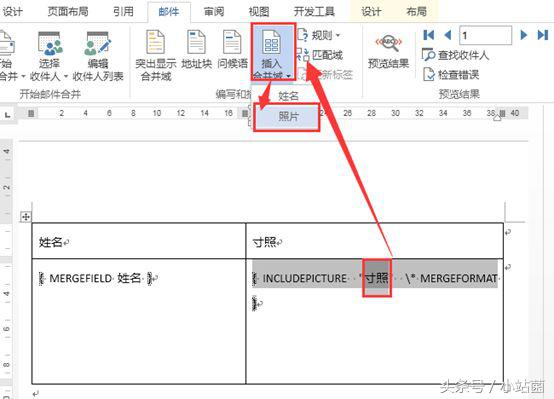Click 查找收件人 find recipient
554x399 pixels.
point(455,55)
